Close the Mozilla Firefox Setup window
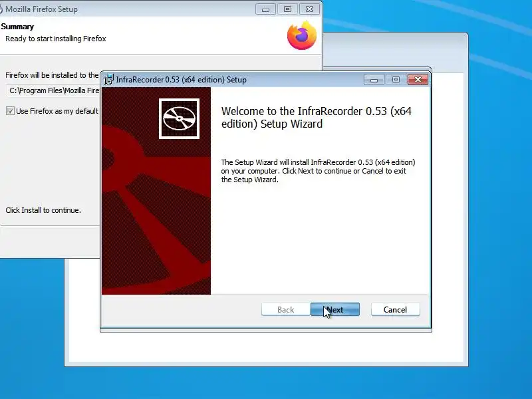Viewport: 532px width, 399px height. coord(309,9)
